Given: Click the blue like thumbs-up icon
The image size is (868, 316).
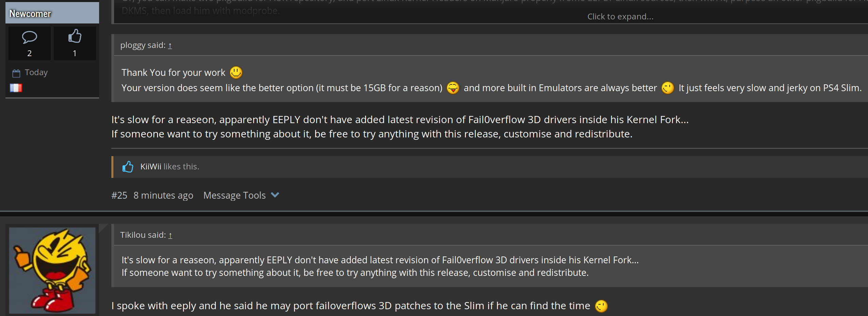Looking at the screenshot, I should [x=128, y=167].
